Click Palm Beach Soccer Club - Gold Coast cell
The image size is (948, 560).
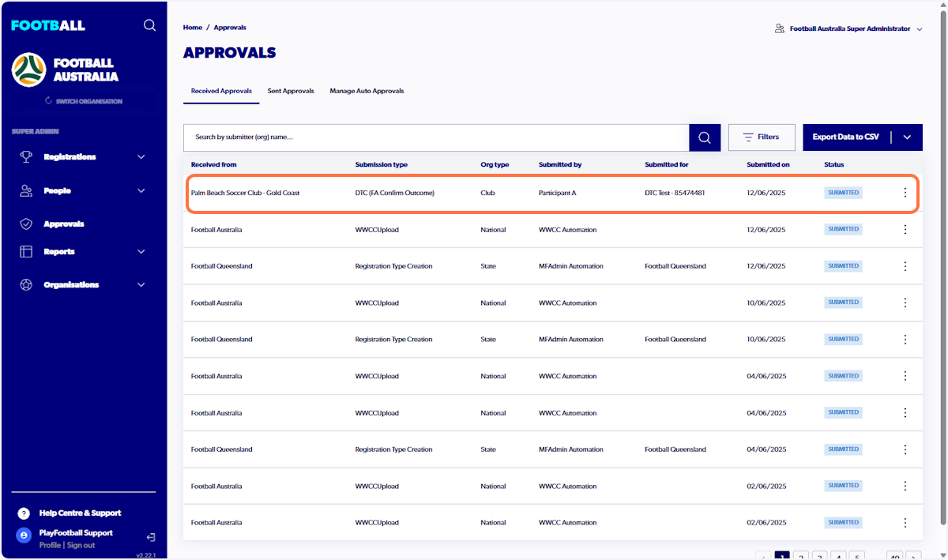point(246,193)
